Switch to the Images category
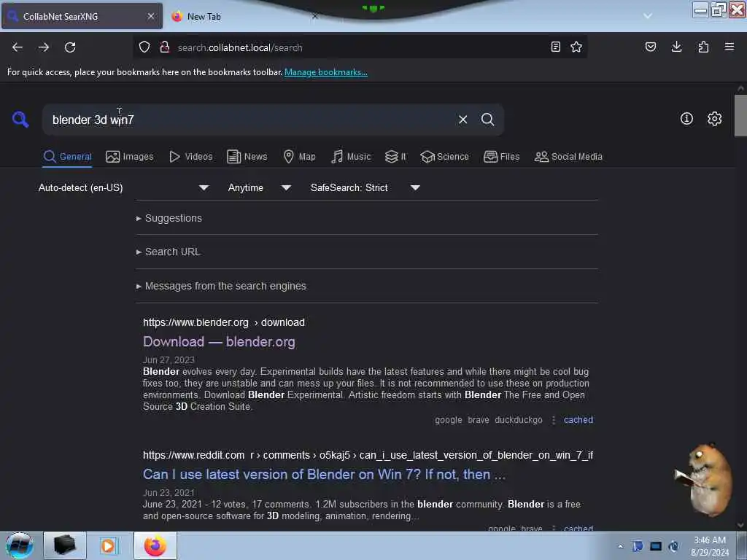Viewport: 747px width, 560px height. click(130, 157)
